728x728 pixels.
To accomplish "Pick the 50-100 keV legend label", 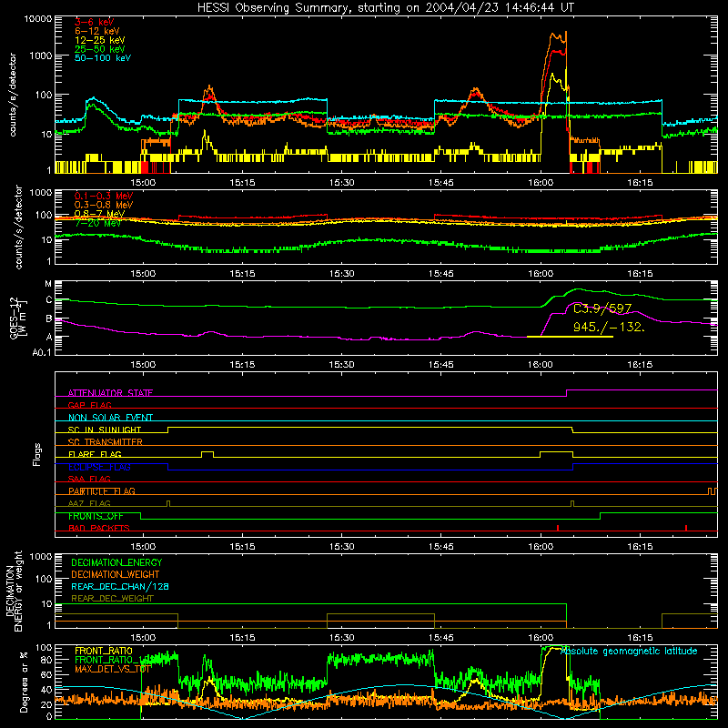I will coord(102,58).
